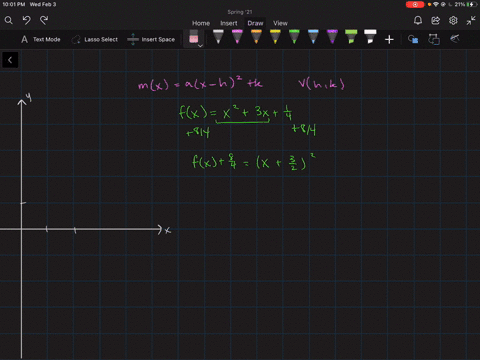Open the View tab
Screen dimensions: 480x360
point(280,23)
